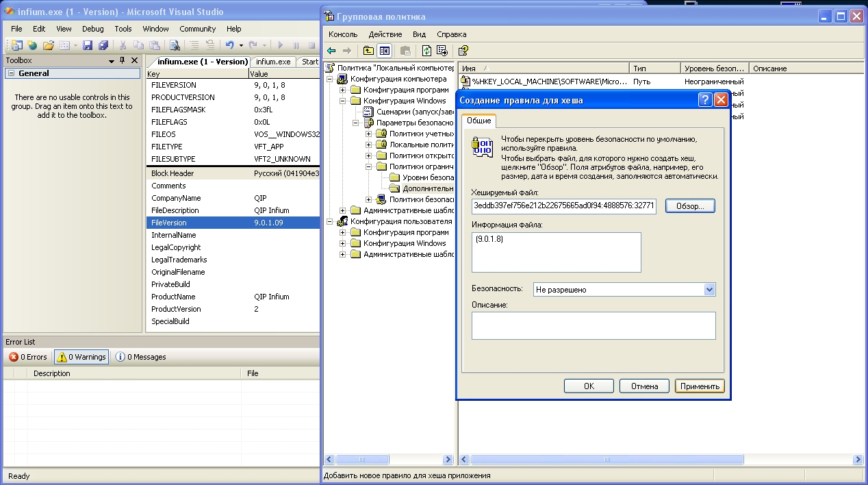The width and height of the screenshot is (868, 485).
Task: Confirm the hash rule with OK
Action: tap(589, 386)
